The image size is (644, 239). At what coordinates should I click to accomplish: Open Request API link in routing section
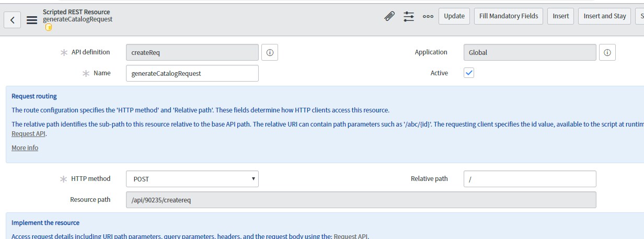click(x=28, y=134)
